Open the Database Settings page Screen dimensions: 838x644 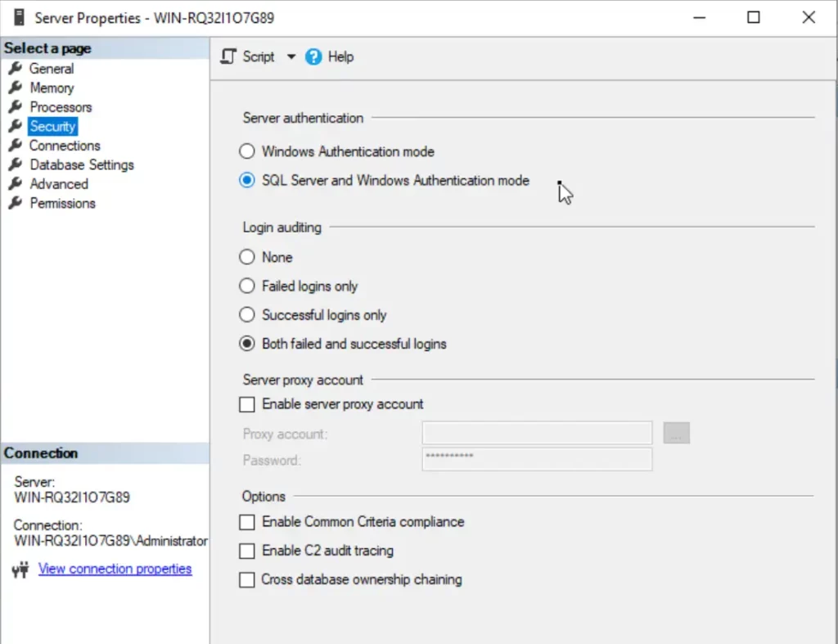(x=81, y=164)
